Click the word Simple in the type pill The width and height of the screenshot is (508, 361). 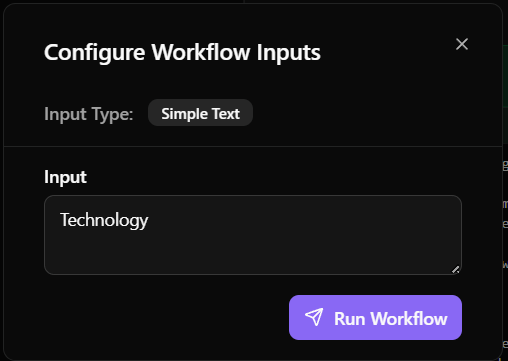pos(184,114)
